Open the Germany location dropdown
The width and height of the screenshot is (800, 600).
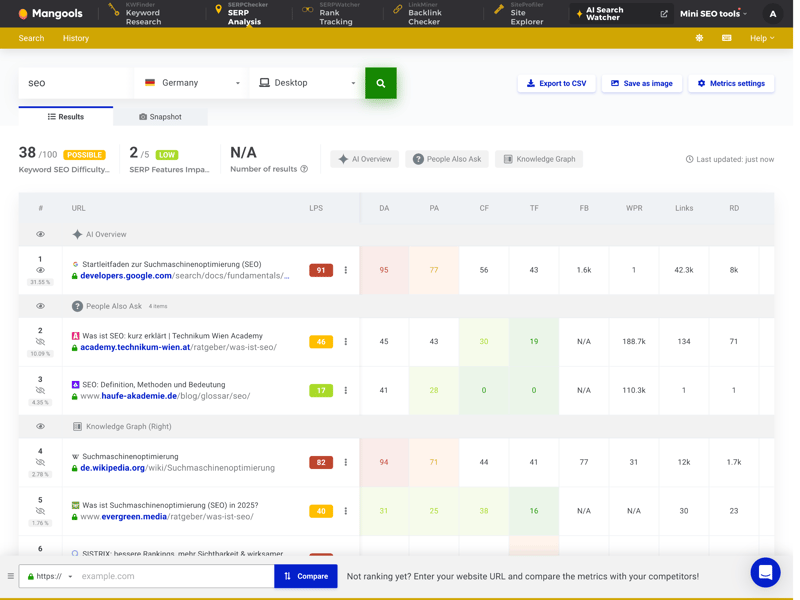click(192, 83)
